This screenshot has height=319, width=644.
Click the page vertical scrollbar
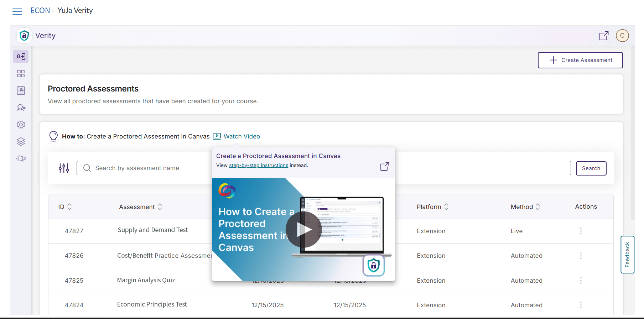click(633, 132)
